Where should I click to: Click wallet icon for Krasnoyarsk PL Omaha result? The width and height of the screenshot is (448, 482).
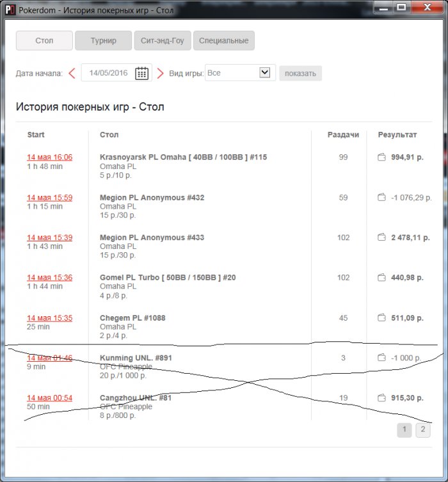[x=382, y=157]
